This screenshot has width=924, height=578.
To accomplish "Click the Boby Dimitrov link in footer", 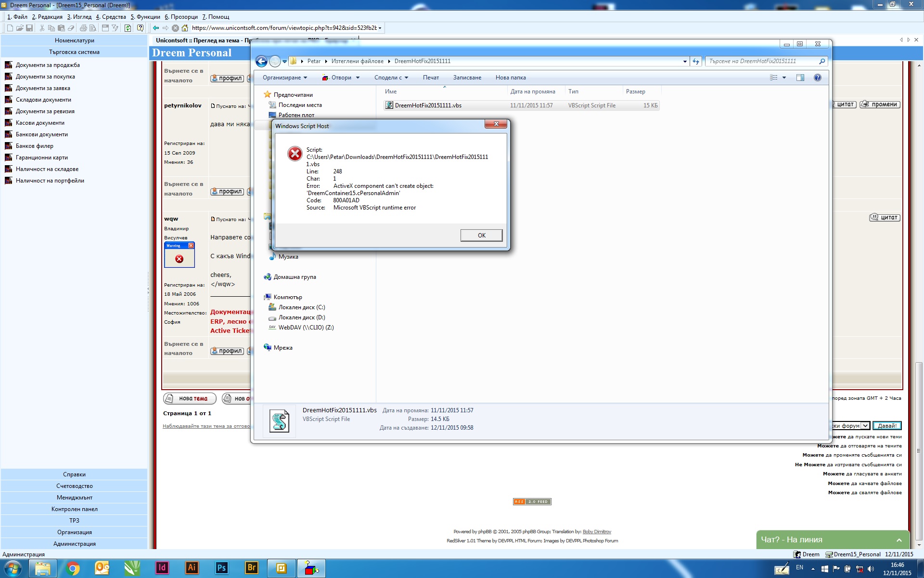I will coord(597,532).
